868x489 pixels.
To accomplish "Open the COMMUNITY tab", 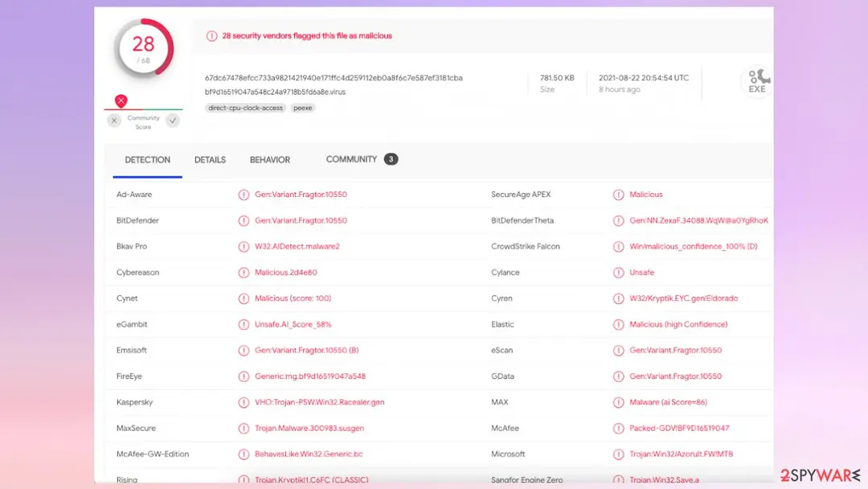I will pyautogui.click(x=351, y=159).
